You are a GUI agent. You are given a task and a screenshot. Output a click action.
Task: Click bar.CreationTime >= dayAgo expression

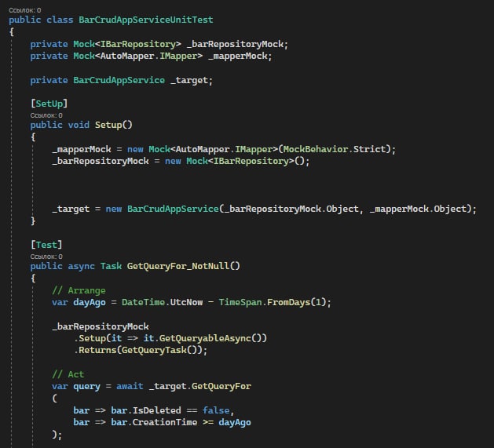click(x=181, y=422)
